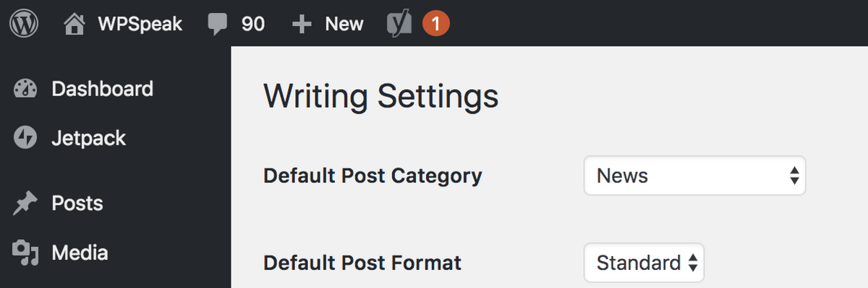
Task: Click the WordPress logo icon
Action: 24,23
